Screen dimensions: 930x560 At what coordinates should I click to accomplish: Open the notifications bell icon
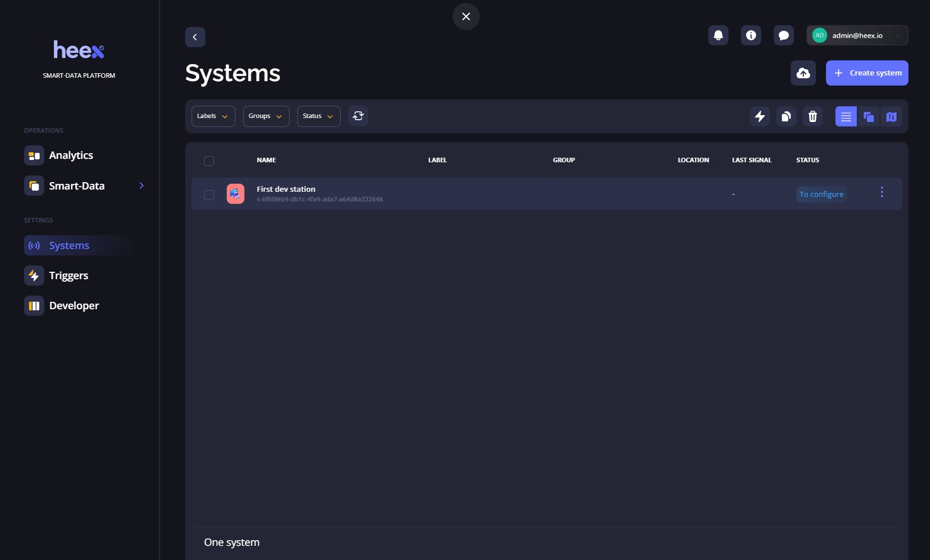[x=718, y=35]
